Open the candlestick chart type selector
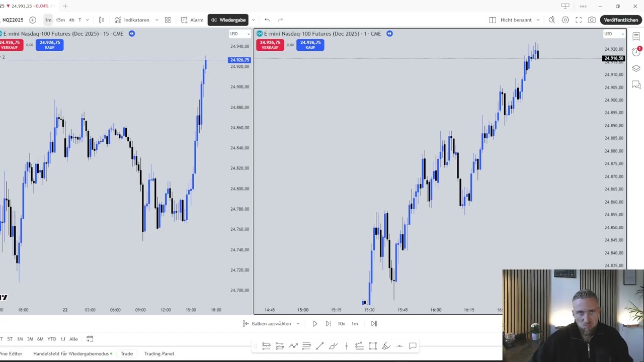 (102, 20)
